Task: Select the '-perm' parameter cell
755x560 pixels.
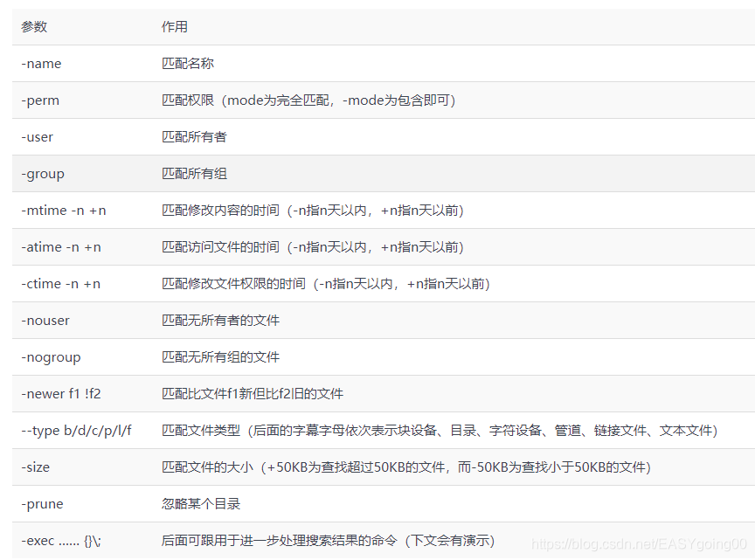Action: pos(40,100)
